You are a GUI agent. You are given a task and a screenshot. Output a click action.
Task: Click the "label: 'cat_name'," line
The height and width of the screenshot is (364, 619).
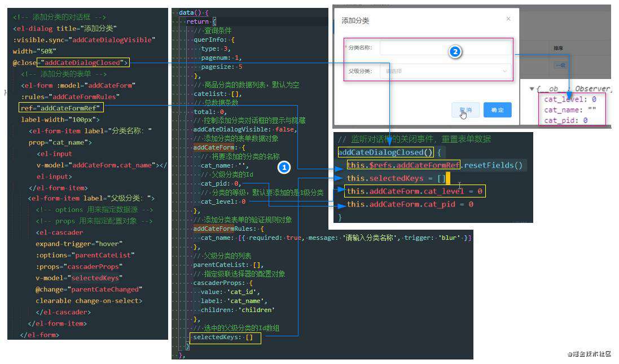(234, 301)
